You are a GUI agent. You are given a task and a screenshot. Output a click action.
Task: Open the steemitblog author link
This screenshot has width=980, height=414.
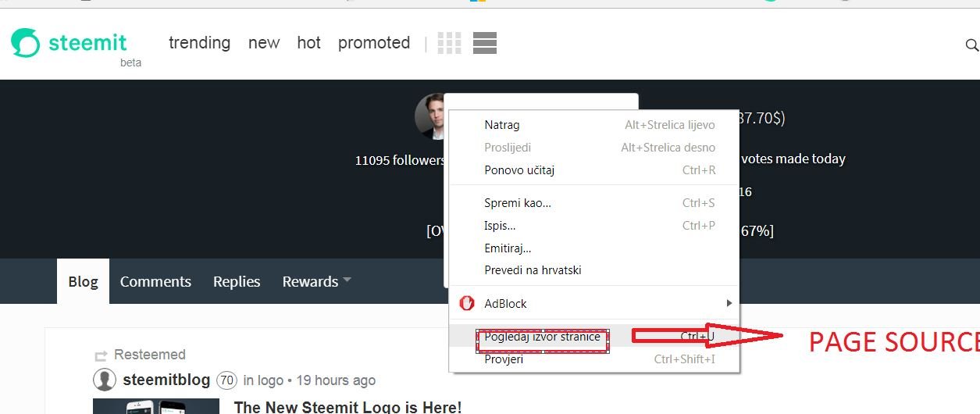click(167, 380)
